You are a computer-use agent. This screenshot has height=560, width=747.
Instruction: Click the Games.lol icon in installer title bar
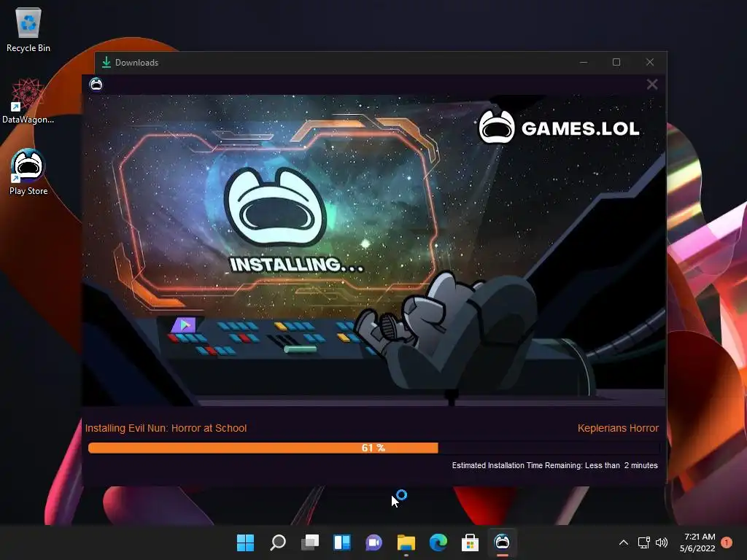[96, 85]
